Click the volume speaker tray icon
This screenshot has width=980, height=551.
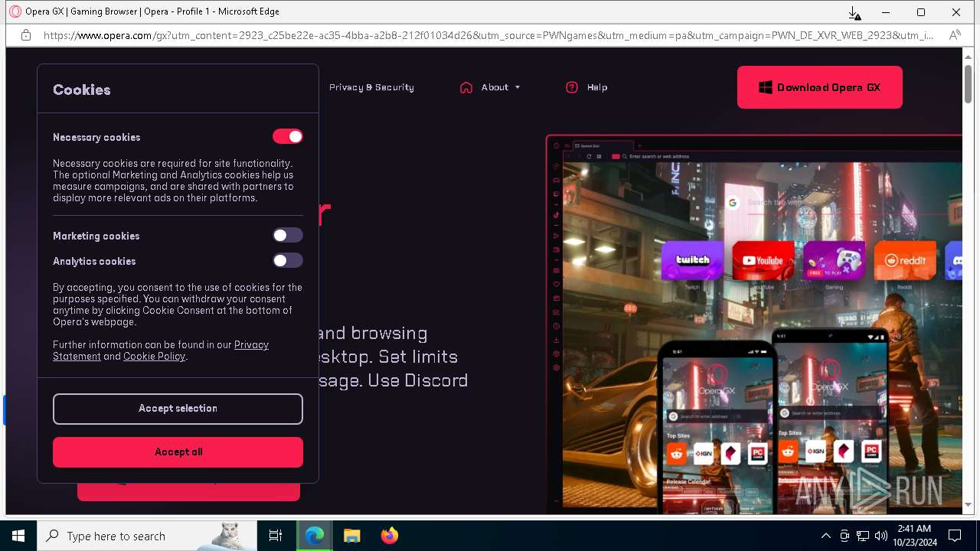tap(881, 536)
